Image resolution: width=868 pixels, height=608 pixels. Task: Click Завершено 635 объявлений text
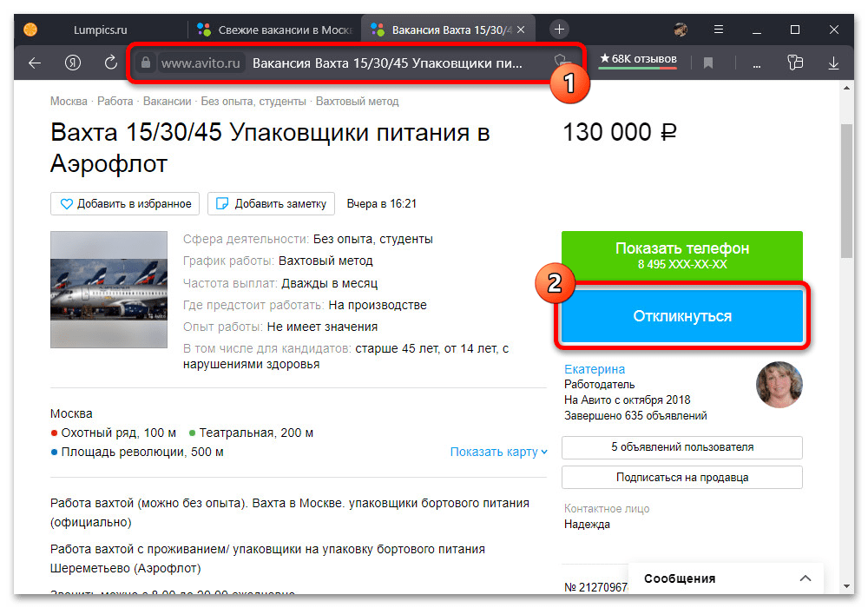(635, 416)
